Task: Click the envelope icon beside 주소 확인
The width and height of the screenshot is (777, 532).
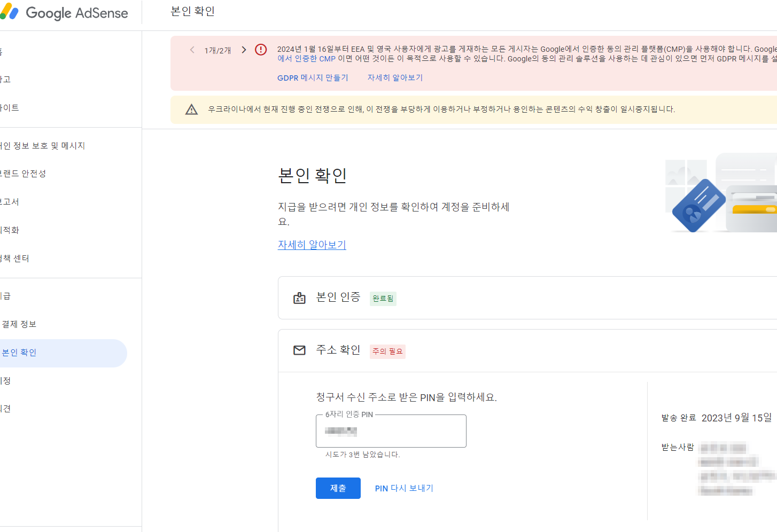Action: point(299,351)
